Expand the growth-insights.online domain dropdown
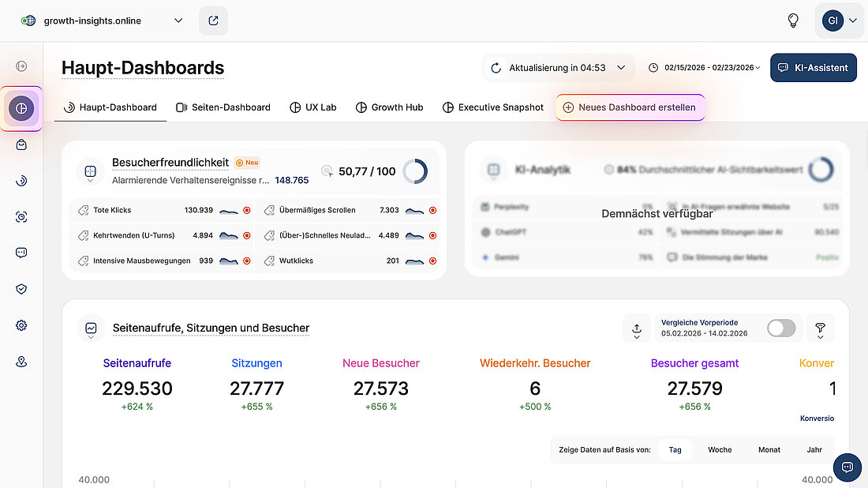Viewport: 868px width, 488px height. tap(178, 21)
